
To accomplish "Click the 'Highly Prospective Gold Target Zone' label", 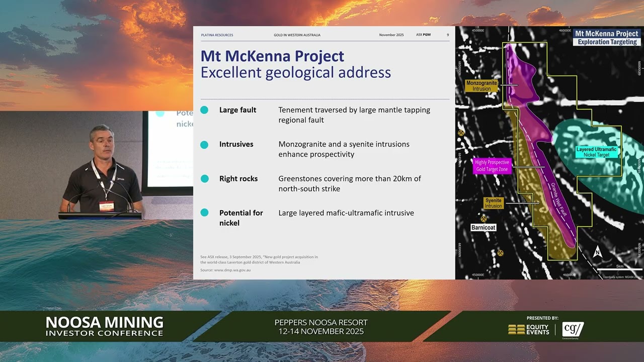I will [x=493, y=166].
